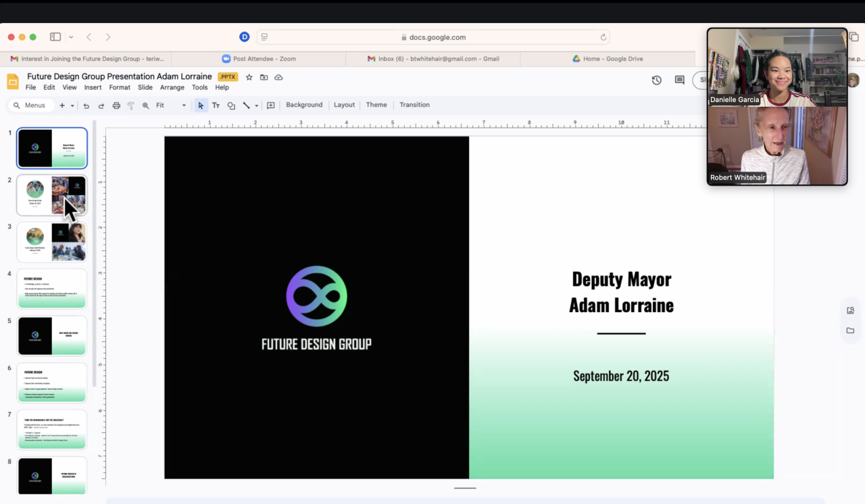Check the cloud document status icon
Viewport: 865px width, 504px height.
coord(278,77)
